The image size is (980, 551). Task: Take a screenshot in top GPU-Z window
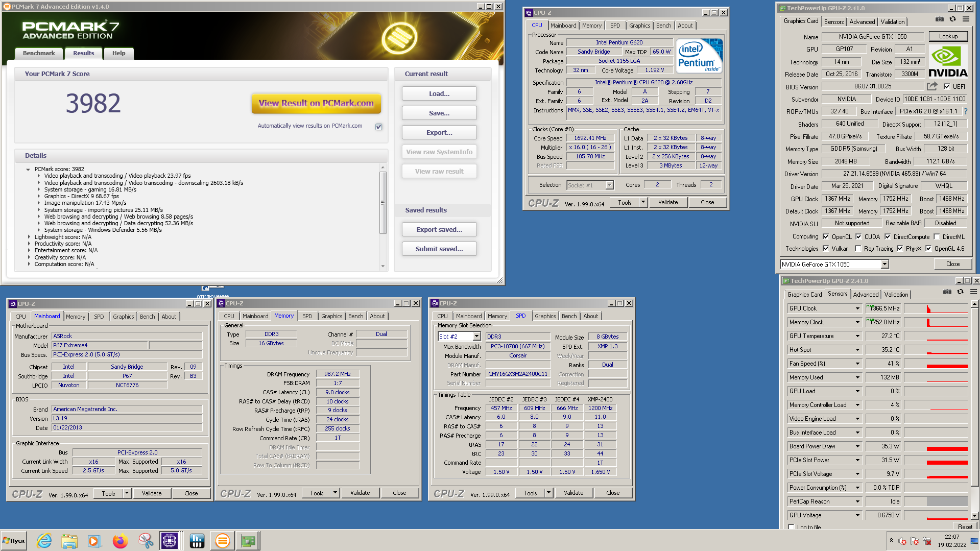(939, 19)
